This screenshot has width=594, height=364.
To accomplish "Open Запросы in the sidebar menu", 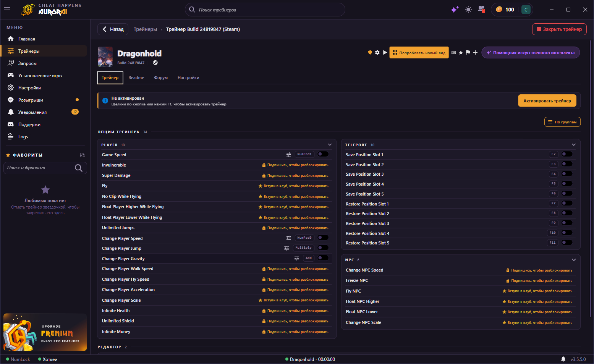I will (x=44, y=63).
